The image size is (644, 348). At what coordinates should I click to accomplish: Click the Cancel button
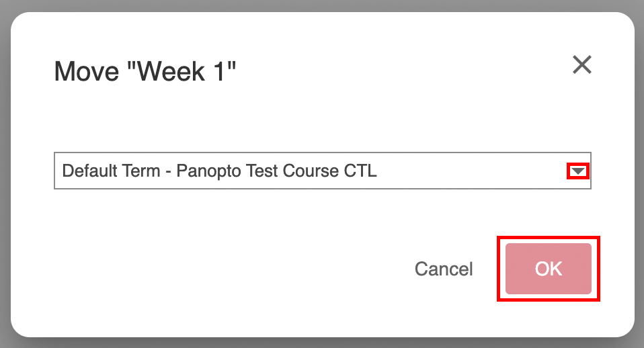(444, 269)
